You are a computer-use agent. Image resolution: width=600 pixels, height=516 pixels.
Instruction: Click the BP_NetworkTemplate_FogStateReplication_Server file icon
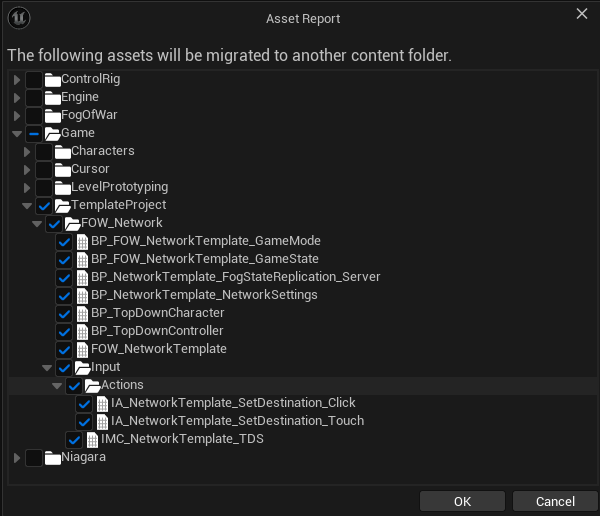click(x=82, y=278)
